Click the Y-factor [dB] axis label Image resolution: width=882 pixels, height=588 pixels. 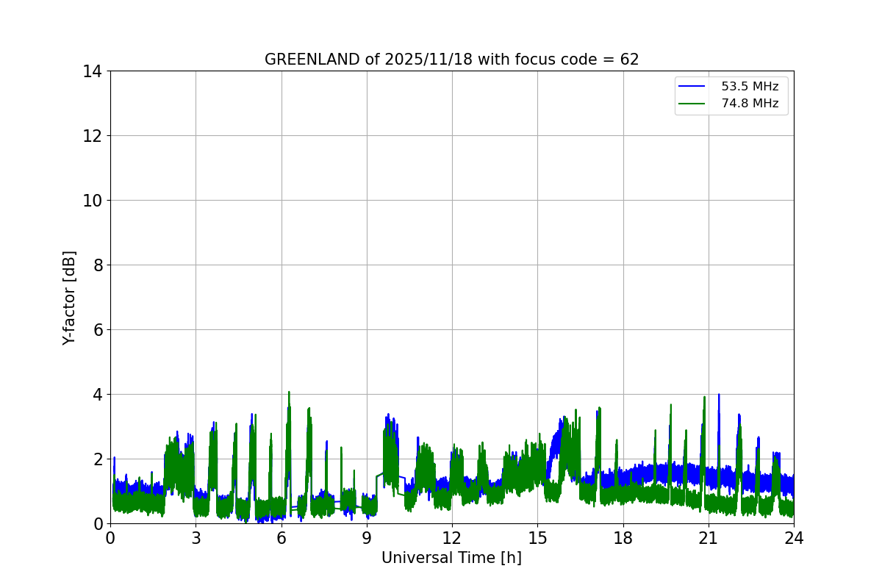coord(69,298)
